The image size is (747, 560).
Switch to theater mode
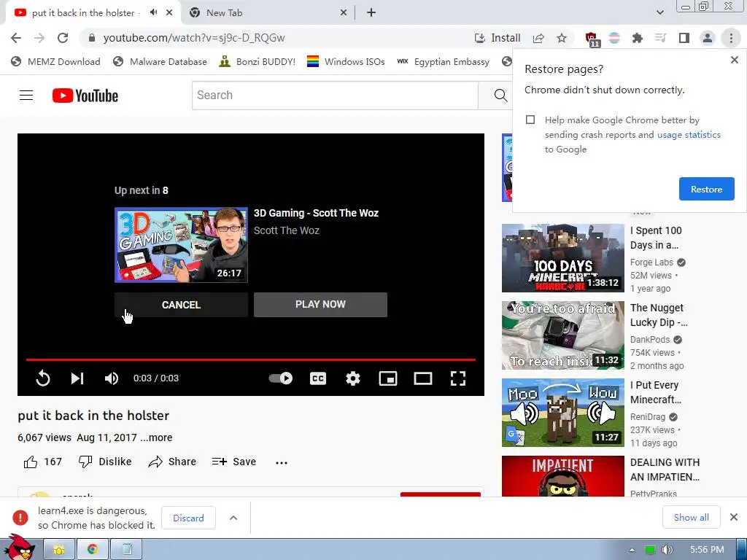423,378
